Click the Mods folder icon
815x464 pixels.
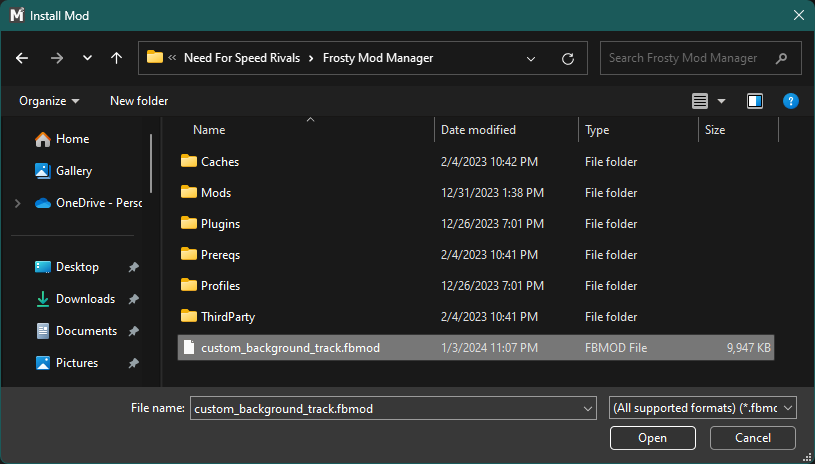189,192
